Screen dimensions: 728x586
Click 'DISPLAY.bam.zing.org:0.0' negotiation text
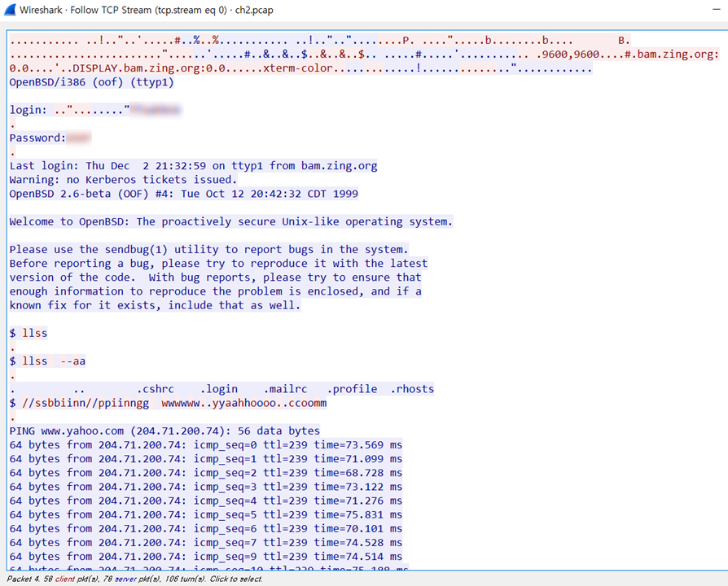coord(148,68)
